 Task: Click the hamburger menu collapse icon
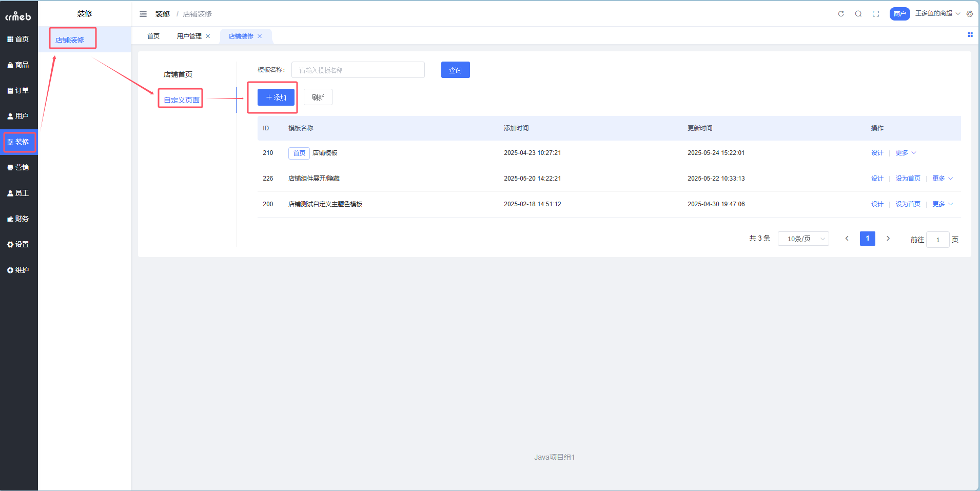[143, 14]
